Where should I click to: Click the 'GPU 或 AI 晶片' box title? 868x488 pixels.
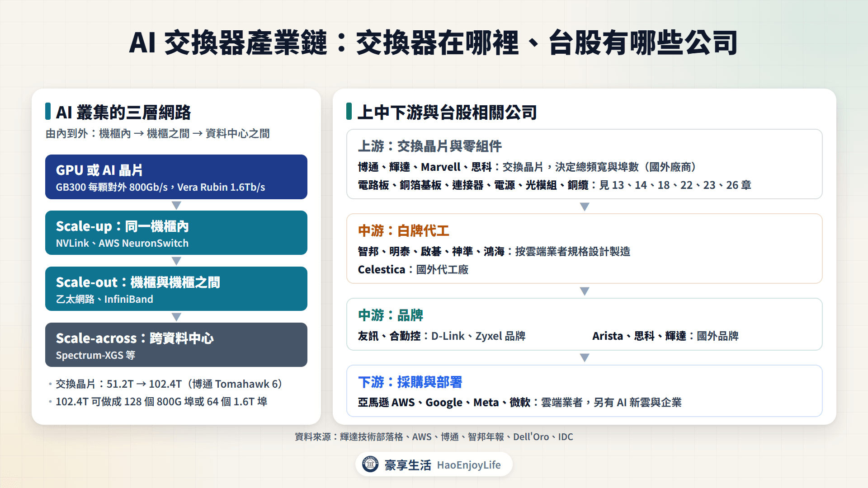point(99,170)
